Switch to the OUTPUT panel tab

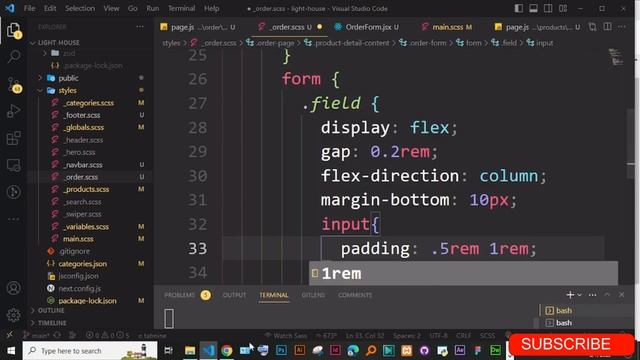234,295
